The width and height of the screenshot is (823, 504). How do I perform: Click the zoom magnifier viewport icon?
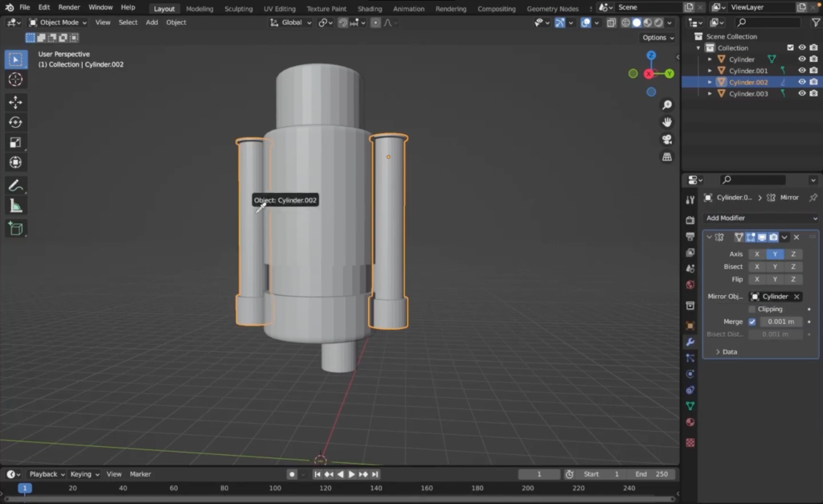pyautogui.click(x=667, y=105)
